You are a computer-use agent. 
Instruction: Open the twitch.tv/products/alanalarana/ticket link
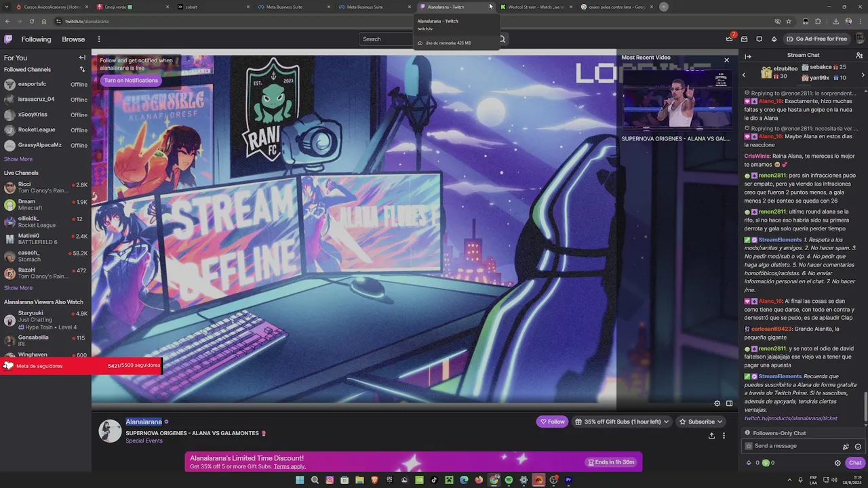(791, 418)
